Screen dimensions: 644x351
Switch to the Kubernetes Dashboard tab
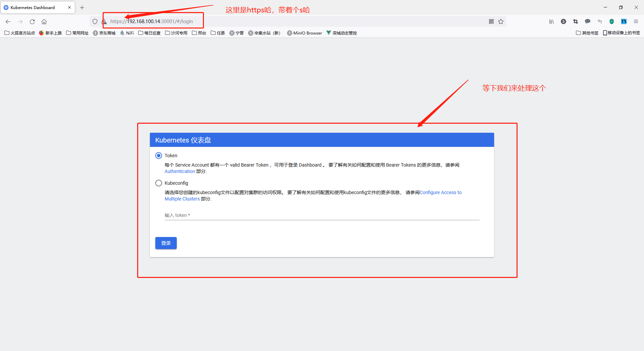point(38,7)
